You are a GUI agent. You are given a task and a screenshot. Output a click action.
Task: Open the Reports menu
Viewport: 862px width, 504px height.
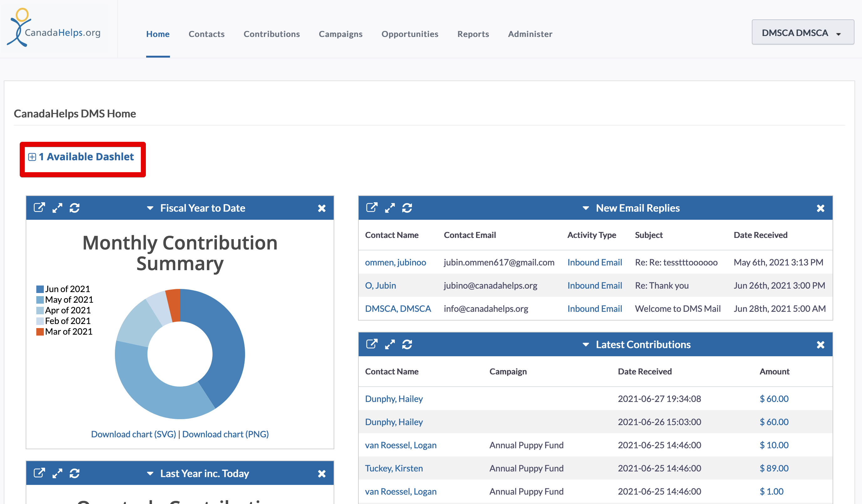(x=473, y=34)
